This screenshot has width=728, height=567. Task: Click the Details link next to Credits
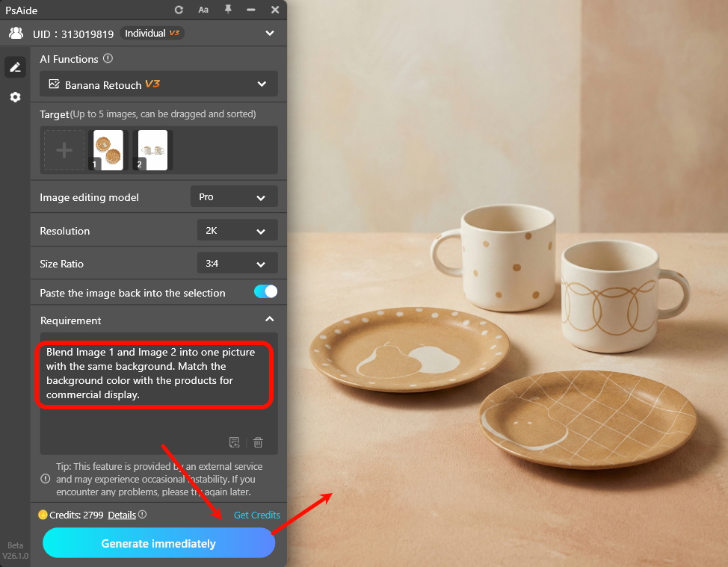coord(120,515)
